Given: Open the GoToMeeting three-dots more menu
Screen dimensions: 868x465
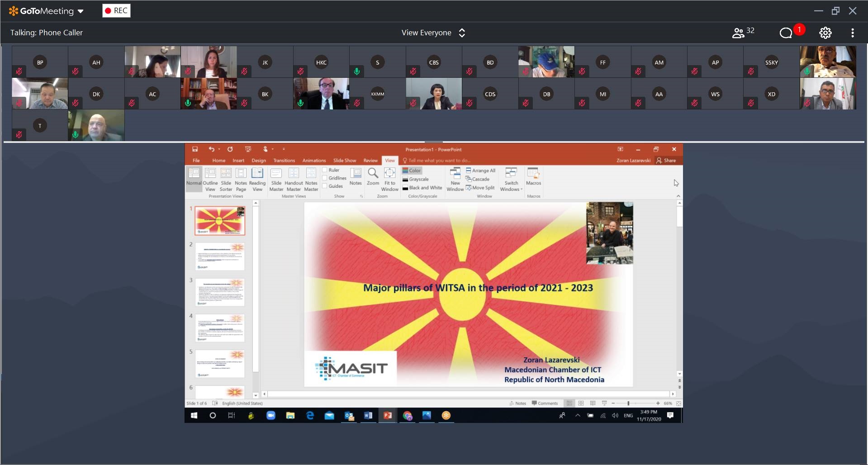Looking at the screenshot, I should point(853,33).
